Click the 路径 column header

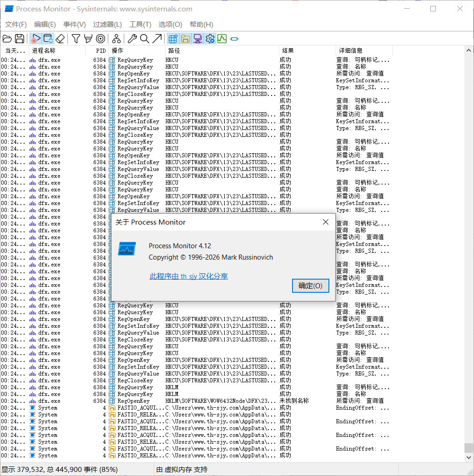click(222, 51)
